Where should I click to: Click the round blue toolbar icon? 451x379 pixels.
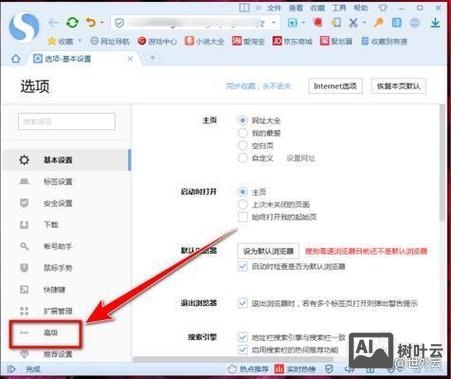415,23
